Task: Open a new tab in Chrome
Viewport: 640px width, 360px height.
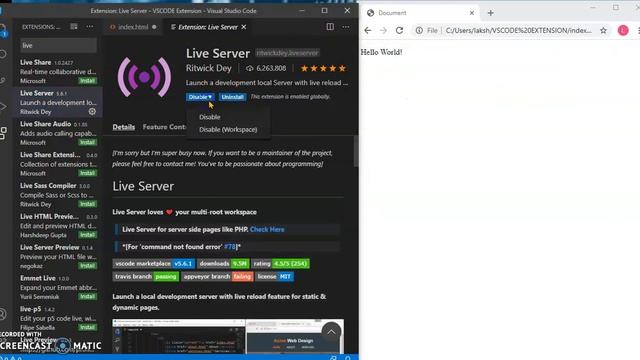Action: click(x=491, y=13)
